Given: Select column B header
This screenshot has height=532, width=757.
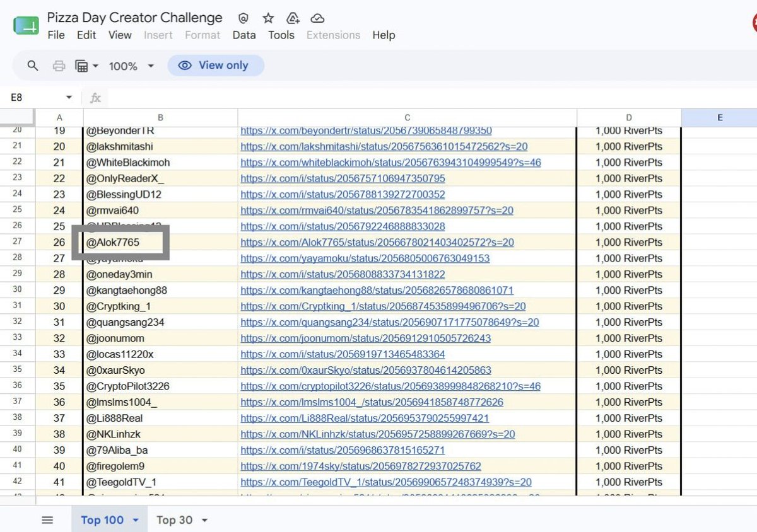Looking at the screenshot, I should tap(160, 117).
